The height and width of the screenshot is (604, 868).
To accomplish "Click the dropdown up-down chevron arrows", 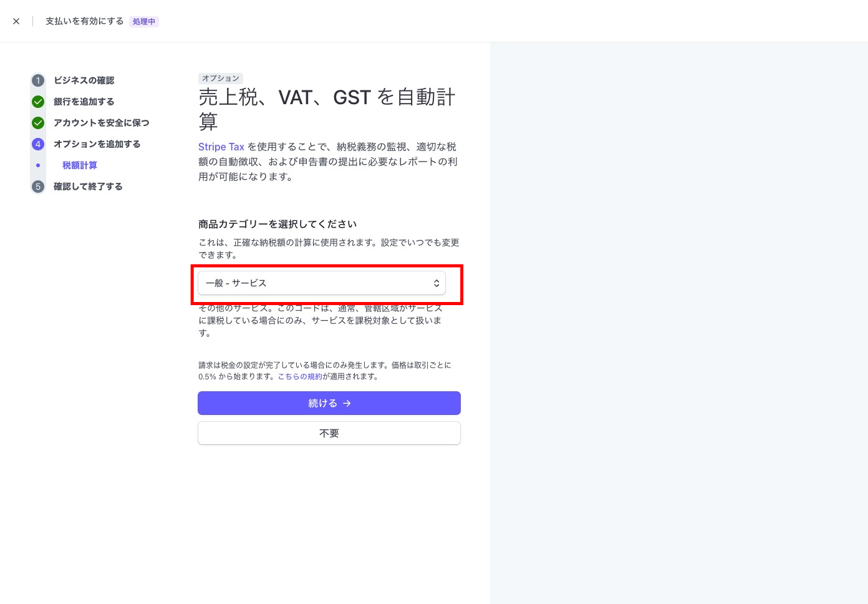I will point(436,283).
